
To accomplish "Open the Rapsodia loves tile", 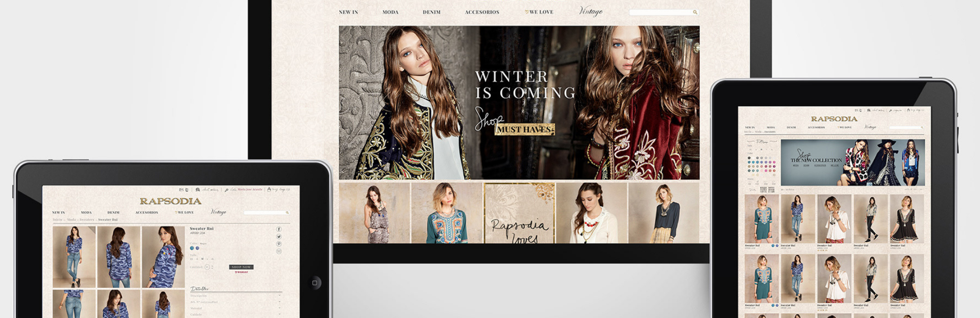I will (x=519, y=213).
